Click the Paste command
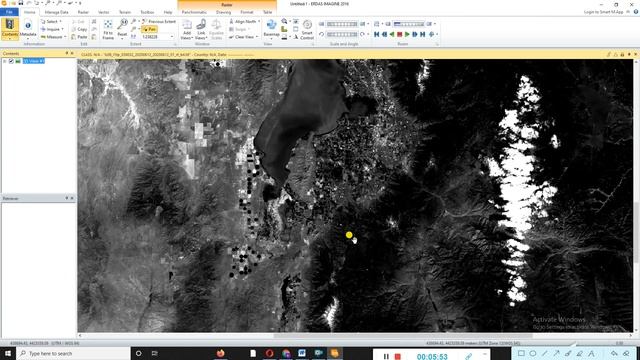Viewport: 640px width, 360px height. point(79,37)
